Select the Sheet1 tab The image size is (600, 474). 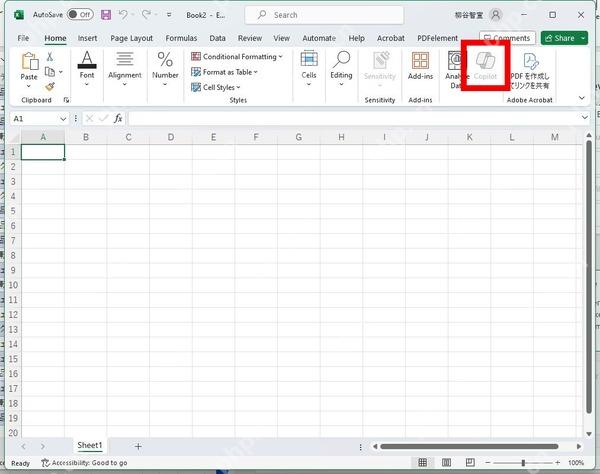click(90, 445)
